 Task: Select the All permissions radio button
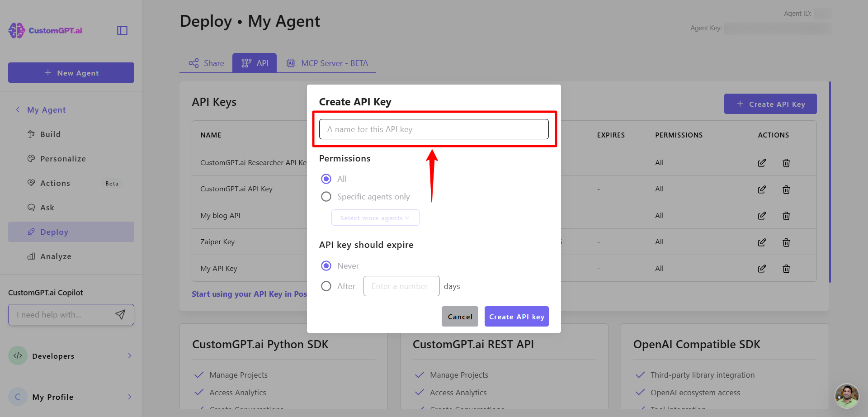point(326,179)
